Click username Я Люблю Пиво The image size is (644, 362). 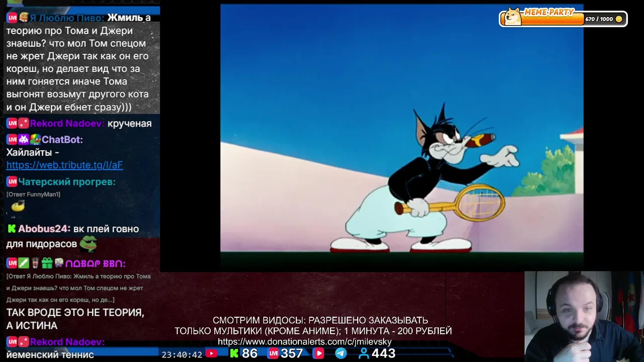67,18
